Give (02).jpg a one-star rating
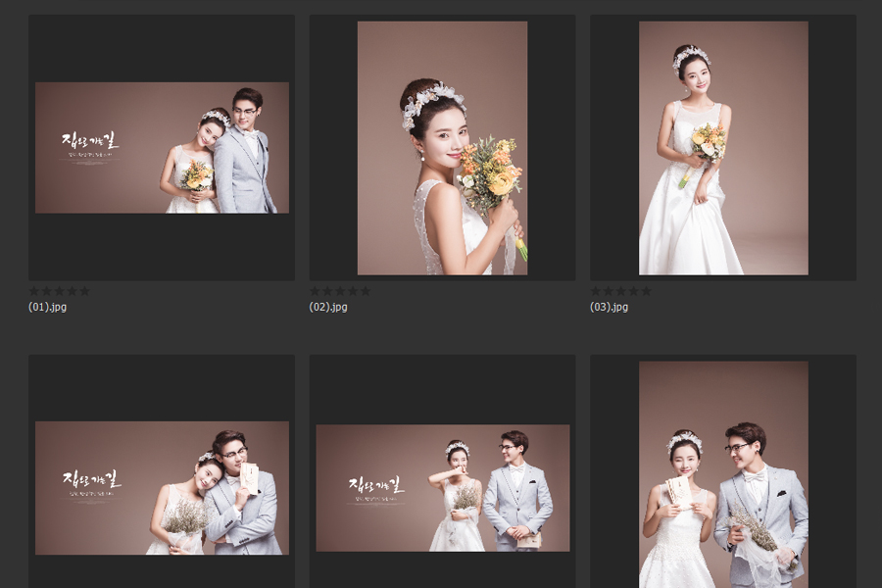Viewport: 882px width, 588px height. [315, 291]
